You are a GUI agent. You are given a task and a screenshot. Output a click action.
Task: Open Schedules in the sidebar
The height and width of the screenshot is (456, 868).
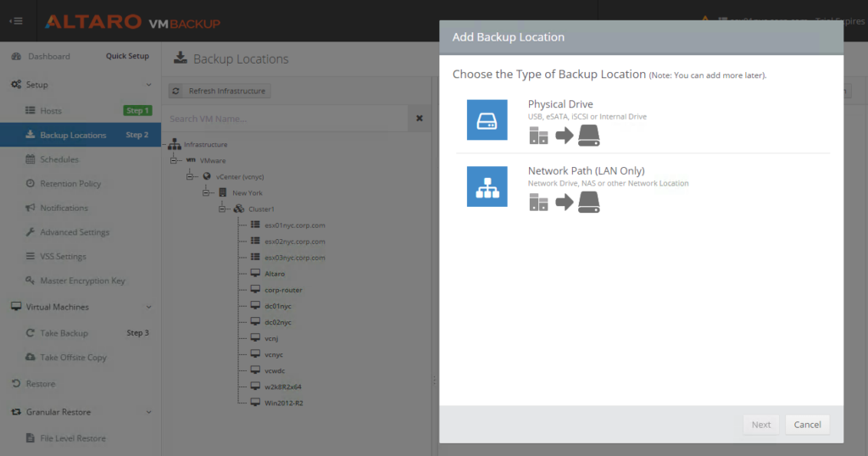pyautogui.click(x=59, y=159)
